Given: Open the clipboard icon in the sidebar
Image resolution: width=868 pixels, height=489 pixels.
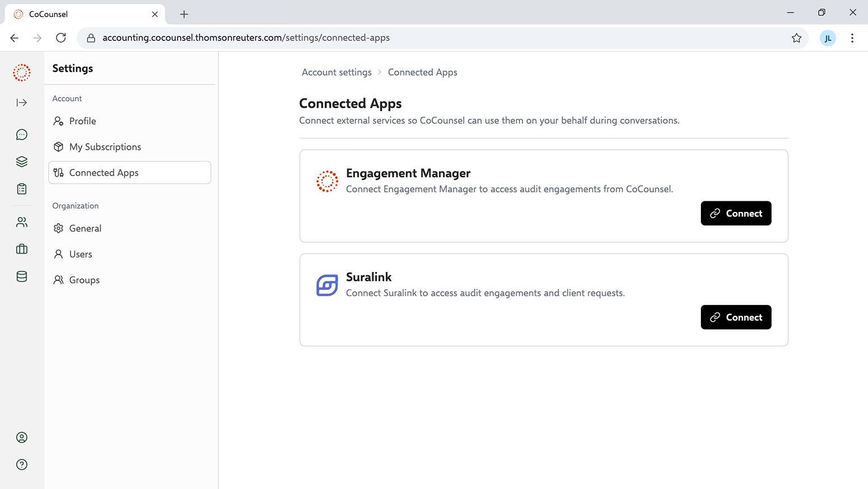Looking at the screenshot, I should [x=22, y=189].
